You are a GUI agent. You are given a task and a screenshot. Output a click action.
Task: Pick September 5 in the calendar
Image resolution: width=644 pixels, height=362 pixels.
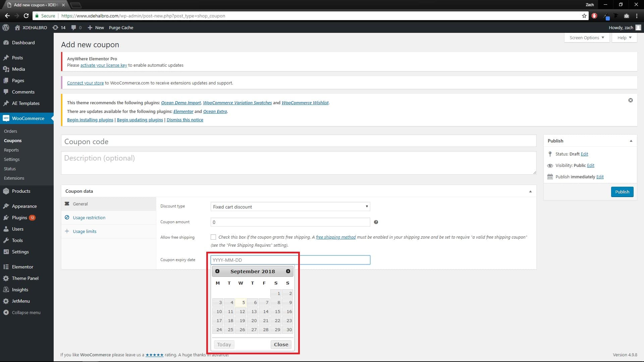point(241,302)
